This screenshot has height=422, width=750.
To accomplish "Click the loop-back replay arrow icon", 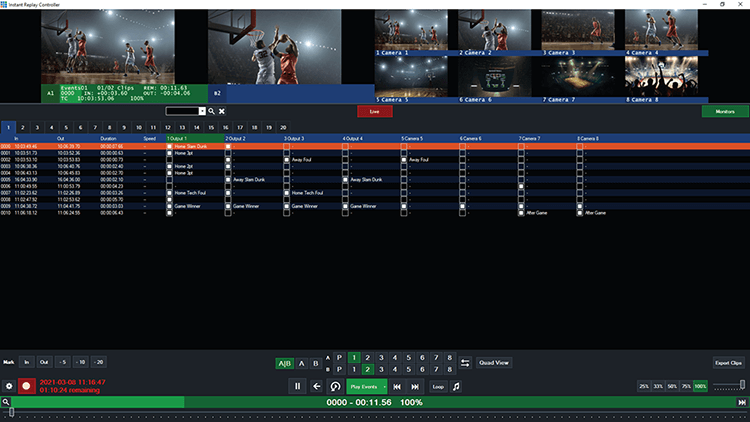I will pos(335,385).
